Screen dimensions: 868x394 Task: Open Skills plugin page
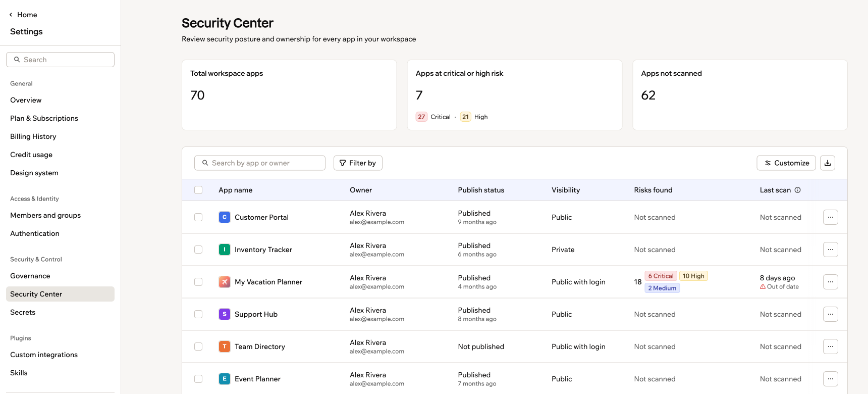[x=60, y=373]
